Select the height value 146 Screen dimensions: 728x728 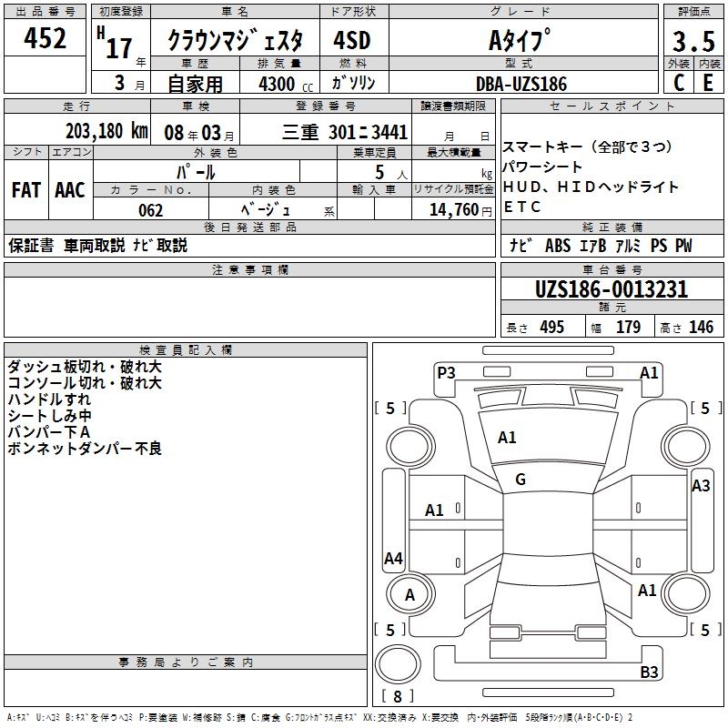pyautogui.click(x=701, y=327)
